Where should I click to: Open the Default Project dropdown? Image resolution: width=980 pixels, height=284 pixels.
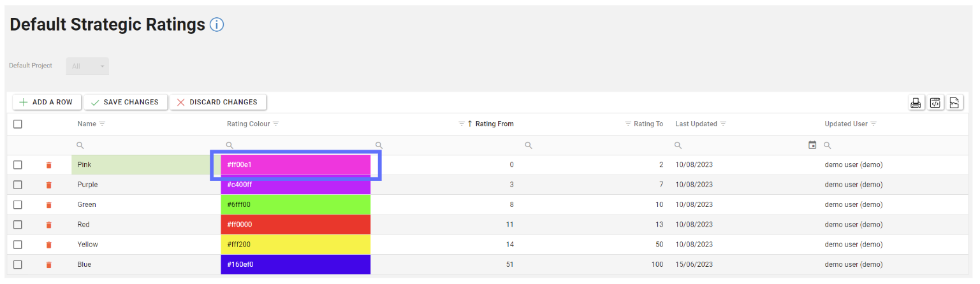pyautogui.click(x=87, y=66)
